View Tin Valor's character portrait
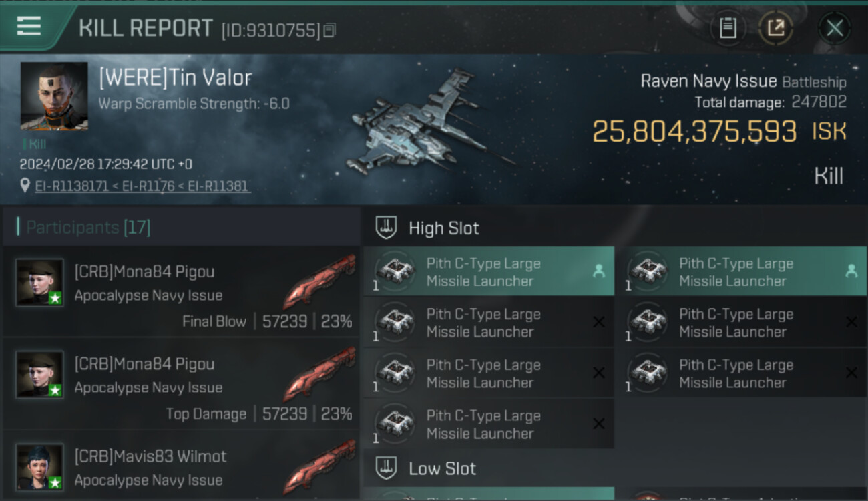The height and width of the screenshot is (501, 868). point(54,96)
